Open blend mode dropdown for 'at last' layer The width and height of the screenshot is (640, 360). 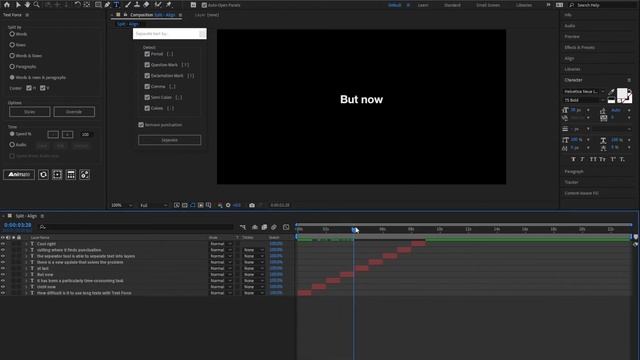(221, 268)
